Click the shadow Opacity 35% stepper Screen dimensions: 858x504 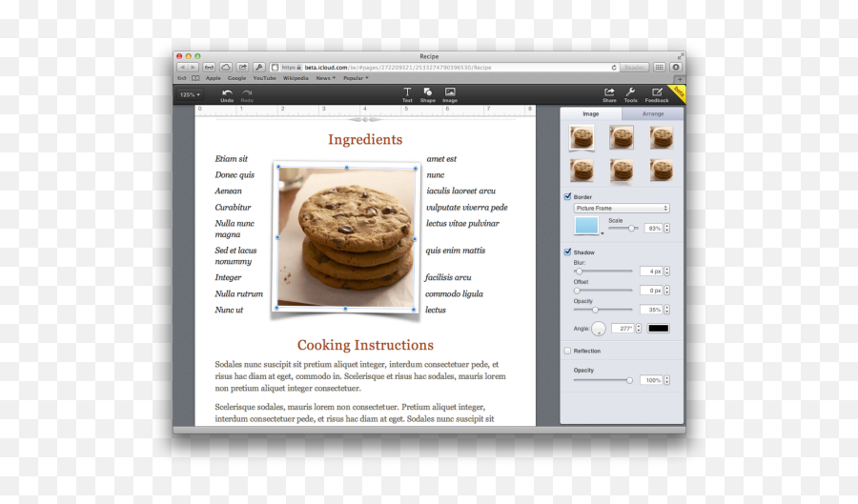click(666, 310)
